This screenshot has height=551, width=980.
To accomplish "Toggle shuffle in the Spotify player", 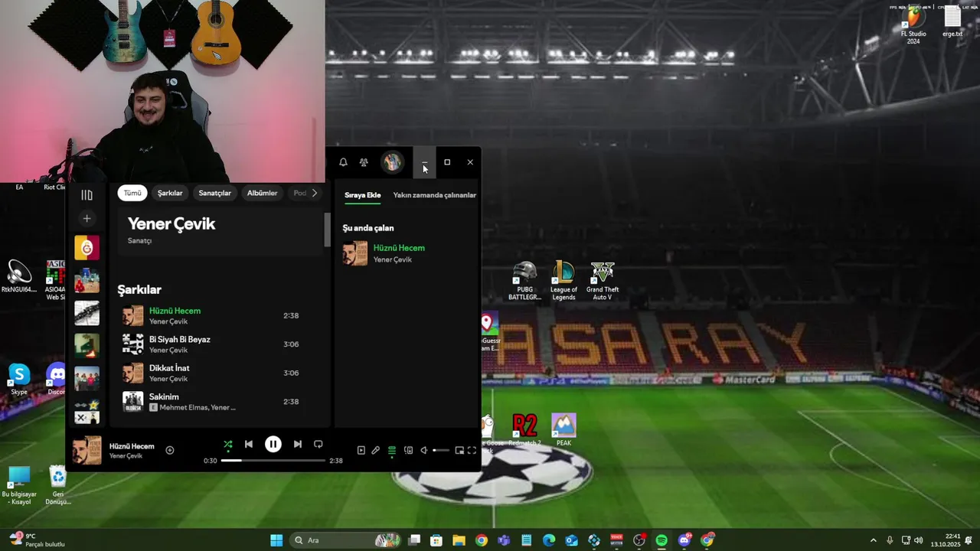I will coord(227,444).
